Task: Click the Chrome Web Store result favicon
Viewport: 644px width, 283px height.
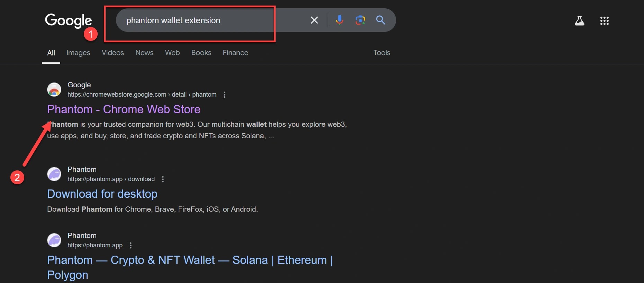Action: [x=54, y=89]
